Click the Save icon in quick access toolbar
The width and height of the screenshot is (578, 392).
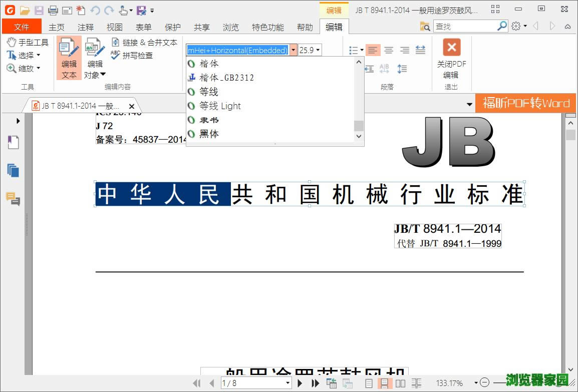[39, 10]
